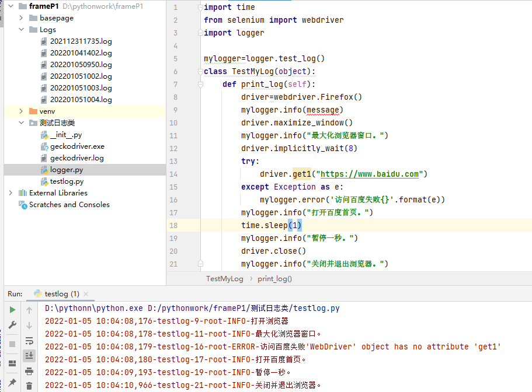Click the stop process square icon
Image resolution: width=532 pixels, height=392 pixels.
pos(12,344)
